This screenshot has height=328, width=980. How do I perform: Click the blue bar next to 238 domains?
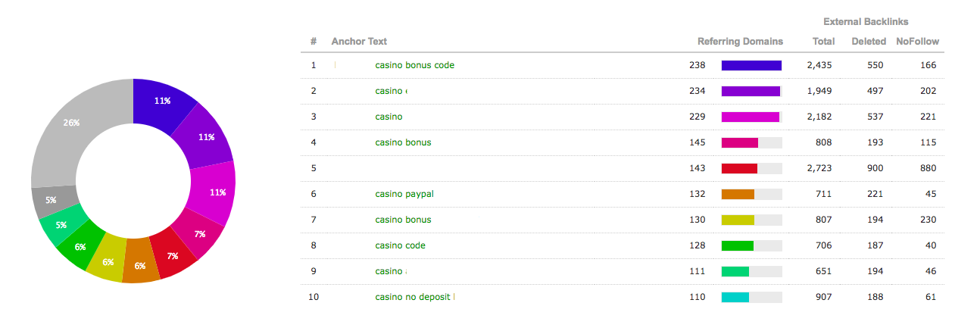click(x=751, y=66)
